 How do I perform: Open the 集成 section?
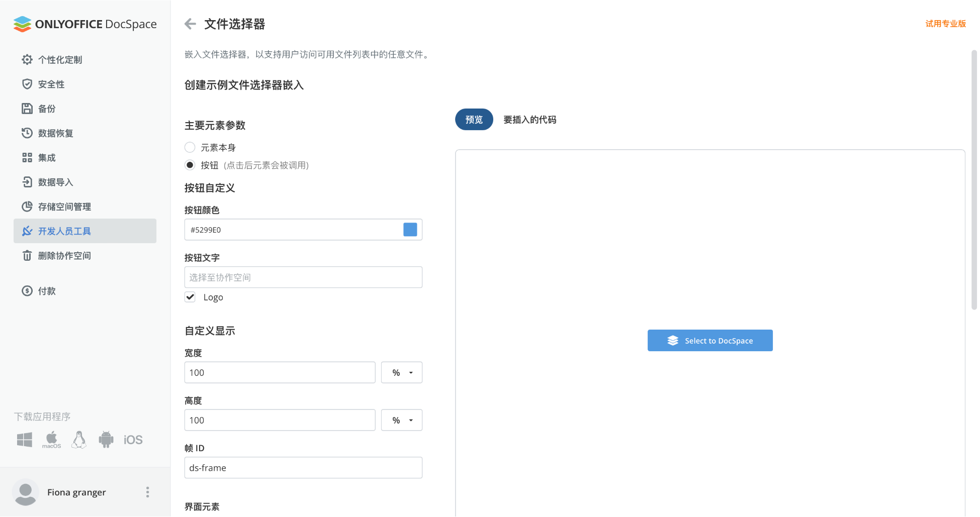(85, 158)
